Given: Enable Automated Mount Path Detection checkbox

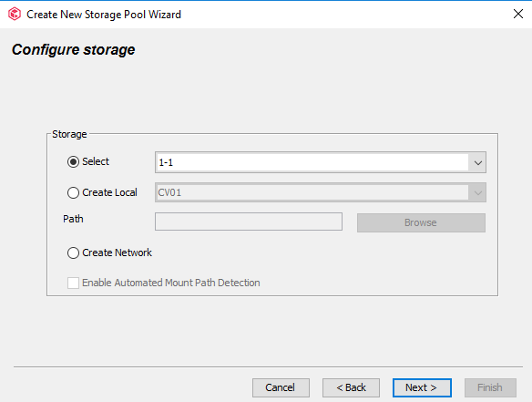Looking at the screenshot, I should (x=73, y=283).
